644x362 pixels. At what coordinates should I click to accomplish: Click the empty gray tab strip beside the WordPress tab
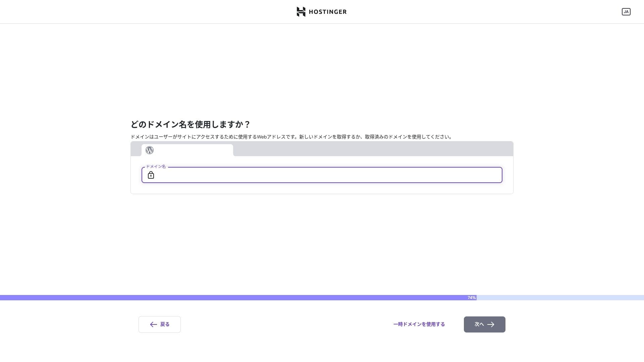click(x=373, y=149)
